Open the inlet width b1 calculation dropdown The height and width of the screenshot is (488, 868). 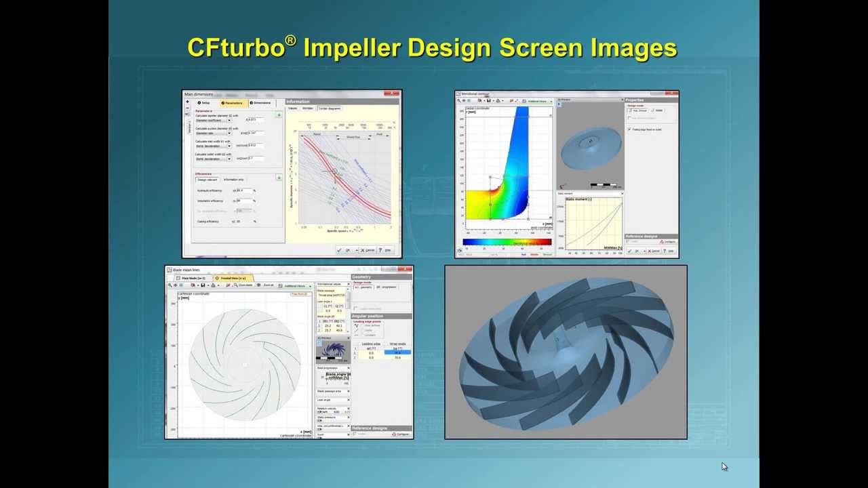point(214,146)
